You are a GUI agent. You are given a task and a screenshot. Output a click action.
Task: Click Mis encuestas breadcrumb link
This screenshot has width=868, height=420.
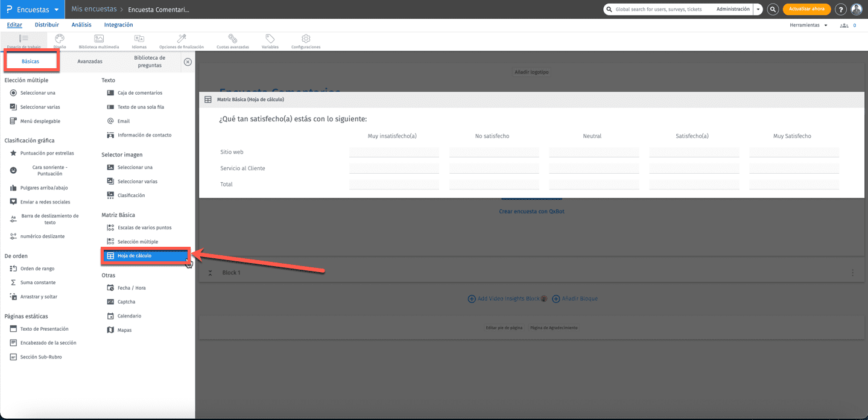[94, 9]
